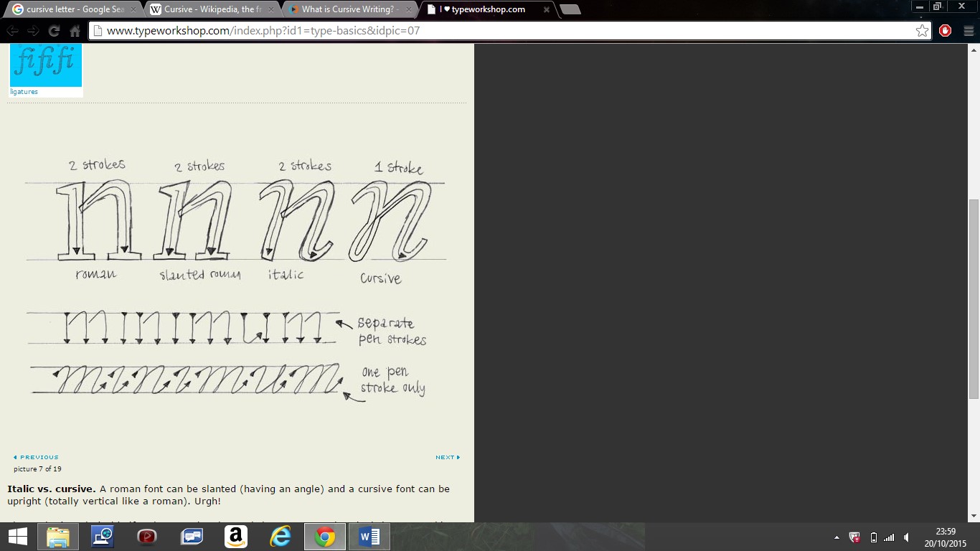Go to the NEXT picture
Viewport: 980px width, 551px height.
[448, 457]
